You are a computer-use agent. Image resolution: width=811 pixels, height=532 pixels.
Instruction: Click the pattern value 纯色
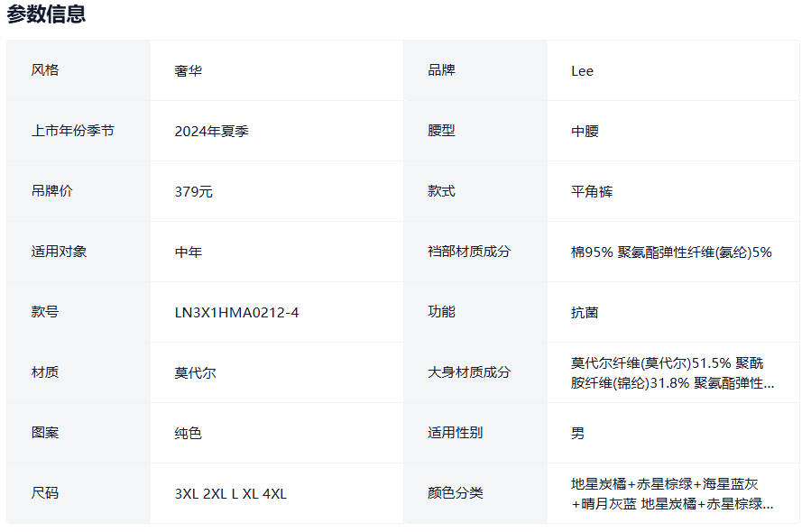coord(188,434)
